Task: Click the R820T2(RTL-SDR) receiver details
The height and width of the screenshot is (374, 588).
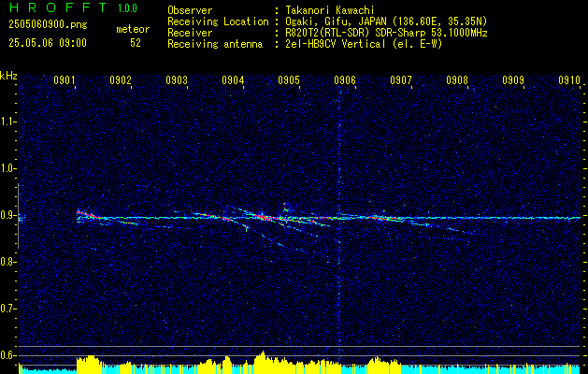Action: [386, 33]
